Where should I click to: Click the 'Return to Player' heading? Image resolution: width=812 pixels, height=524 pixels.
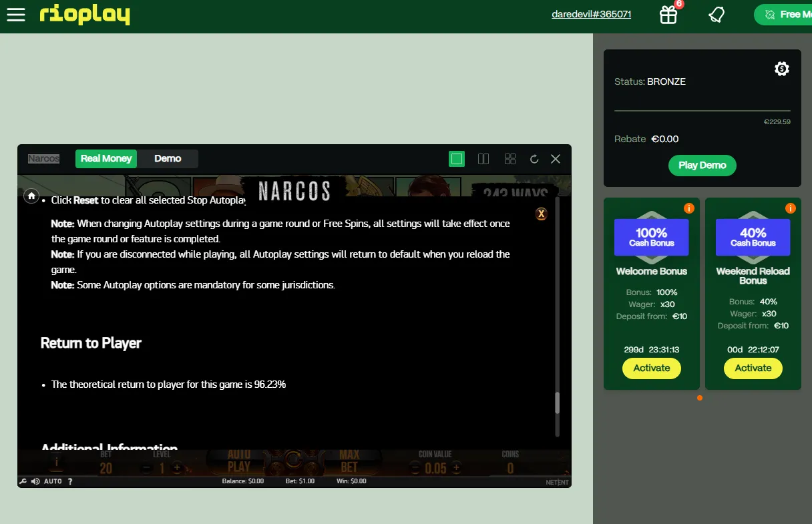click(91, 343)
